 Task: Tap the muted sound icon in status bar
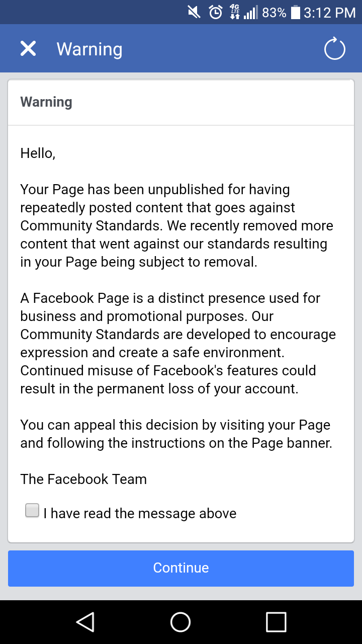(x=195, y=12)
